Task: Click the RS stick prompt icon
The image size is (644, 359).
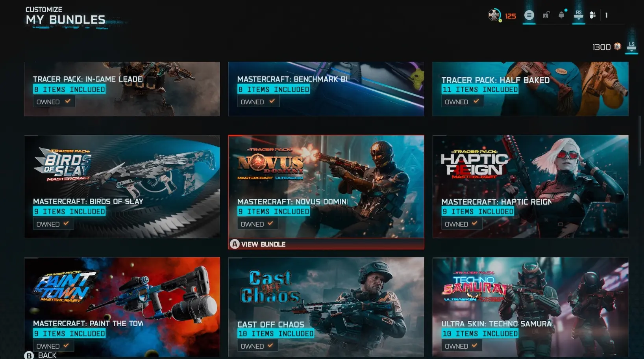Action: 578,15
